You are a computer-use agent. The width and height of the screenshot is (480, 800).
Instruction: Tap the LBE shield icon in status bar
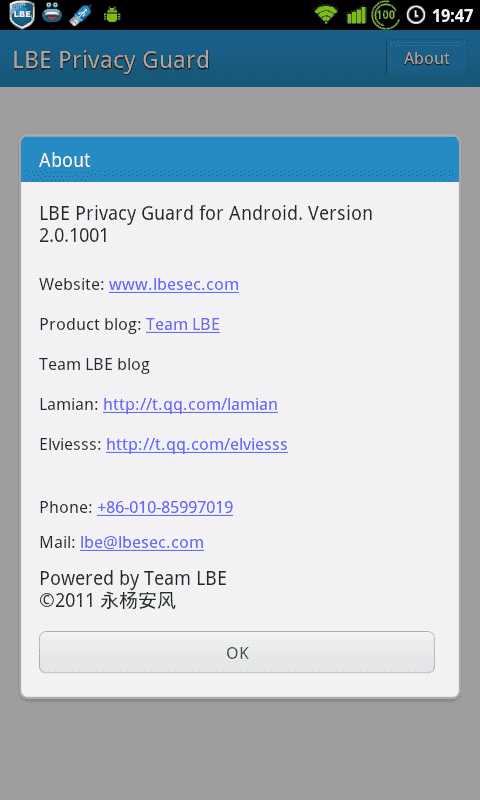click(22, 15)
